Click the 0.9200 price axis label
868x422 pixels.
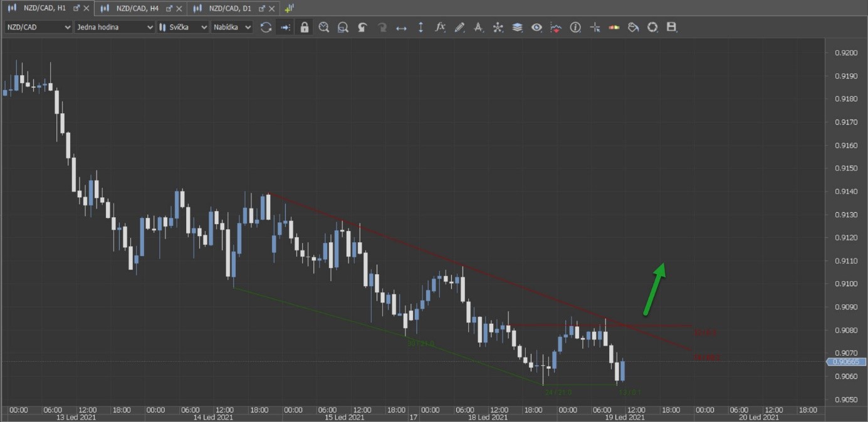coord(846,53)
